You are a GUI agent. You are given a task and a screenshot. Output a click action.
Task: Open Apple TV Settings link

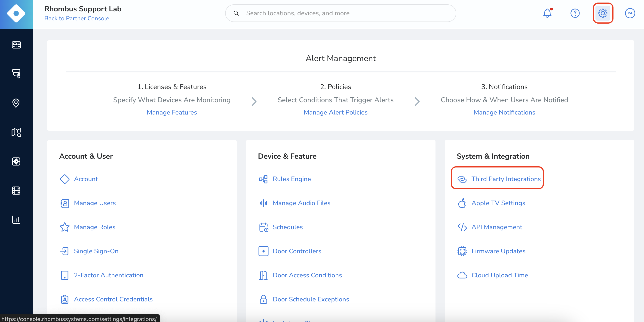point(498,203)
